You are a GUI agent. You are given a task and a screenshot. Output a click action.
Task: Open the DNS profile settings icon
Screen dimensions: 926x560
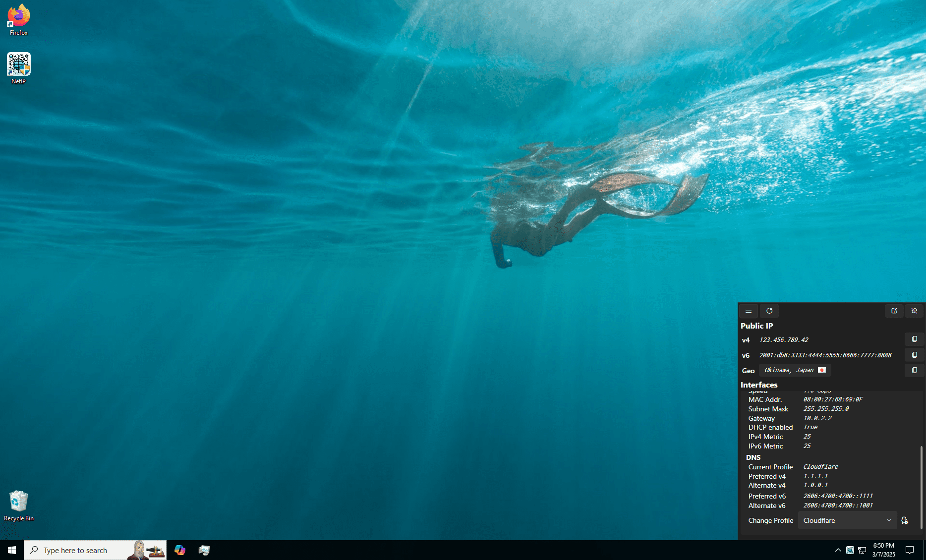click(905, 520)
